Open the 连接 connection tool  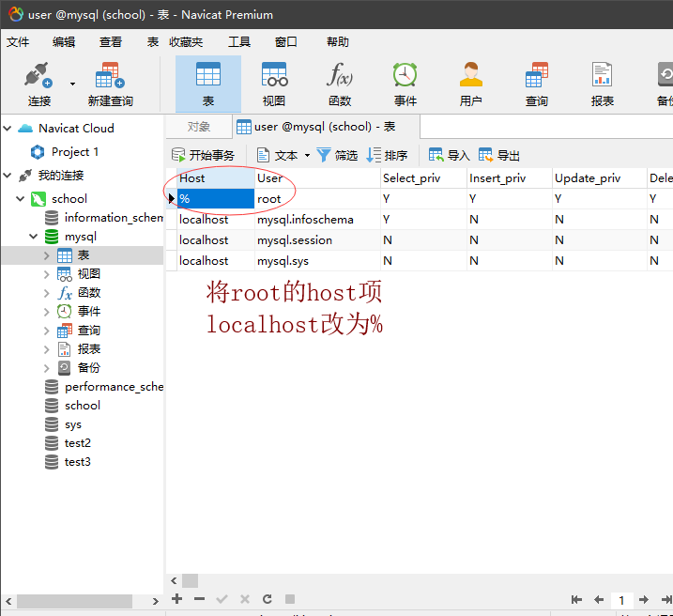[x=39, y=85]
